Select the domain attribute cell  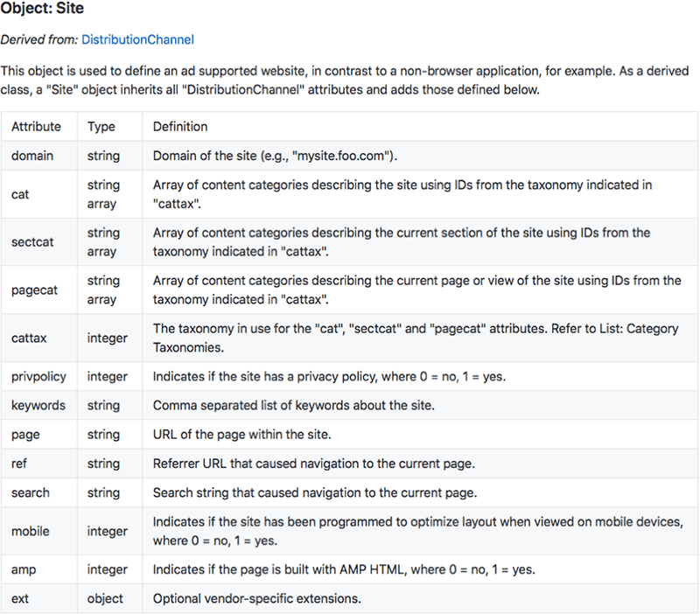[32, 156]
